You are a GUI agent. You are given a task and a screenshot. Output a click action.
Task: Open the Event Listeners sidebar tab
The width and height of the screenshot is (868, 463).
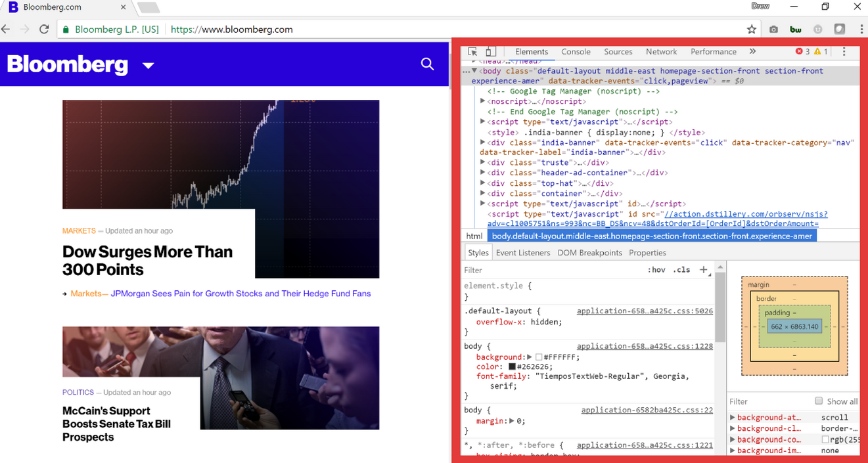[x=523, y=253]
